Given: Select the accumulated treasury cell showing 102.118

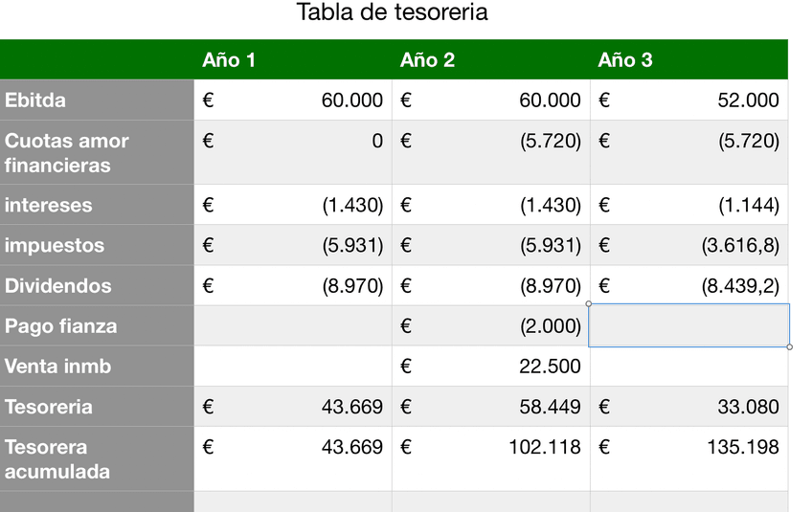Looking at the screenshot, I should (x=491, y=448).
